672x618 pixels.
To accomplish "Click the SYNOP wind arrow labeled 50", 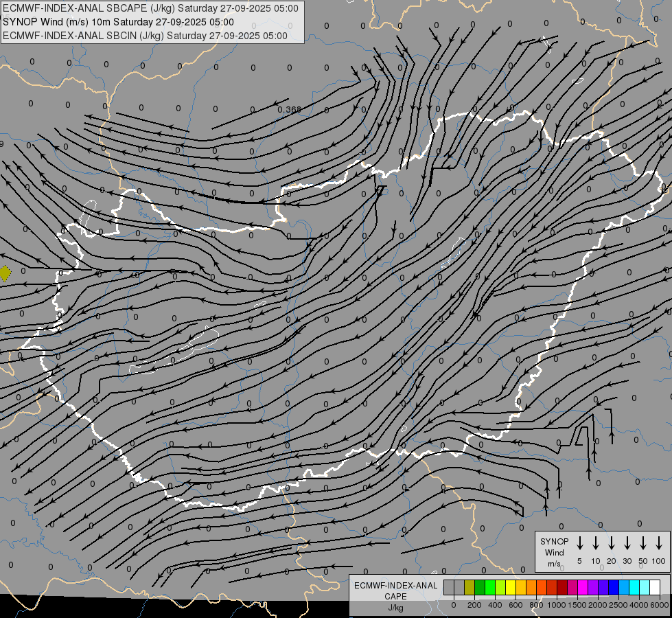I will (643, 543).
